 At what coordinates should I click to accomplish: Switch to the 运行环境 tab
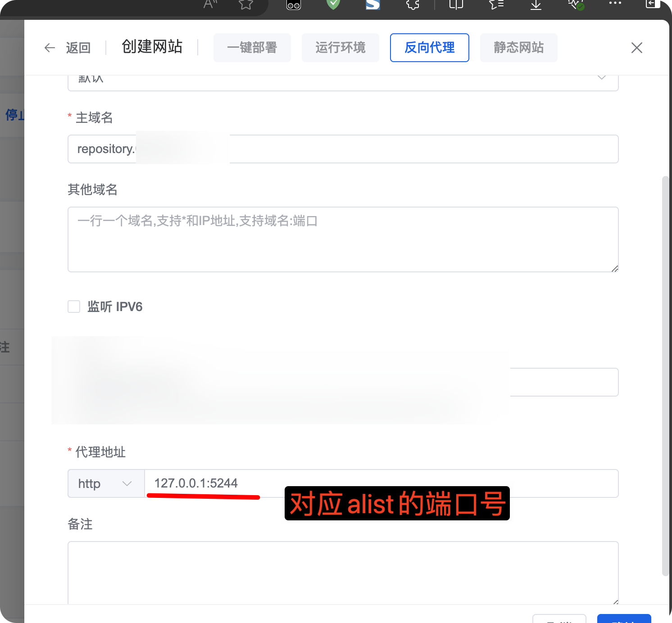tap(341, 48)
